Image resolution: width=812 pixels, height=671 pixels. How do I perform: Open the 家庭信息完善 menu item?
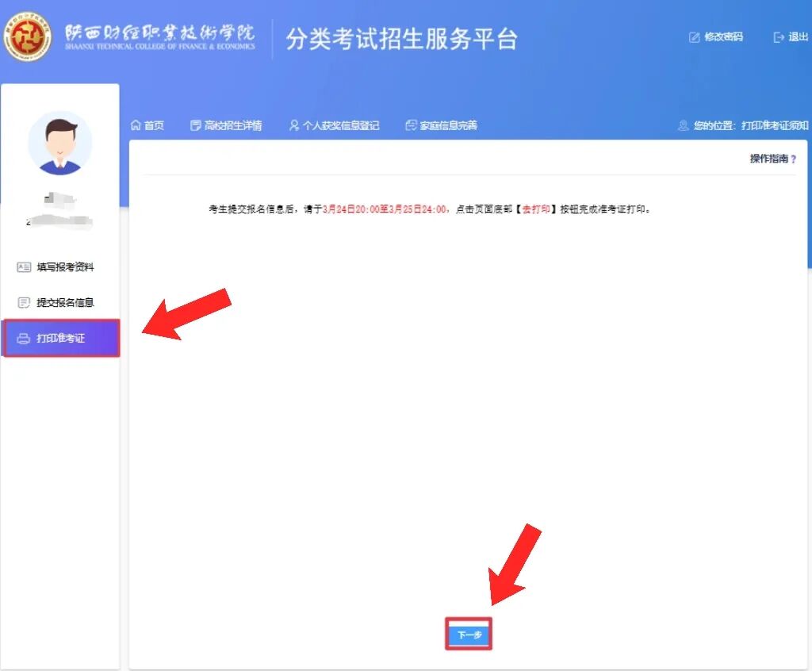[448, 125]
